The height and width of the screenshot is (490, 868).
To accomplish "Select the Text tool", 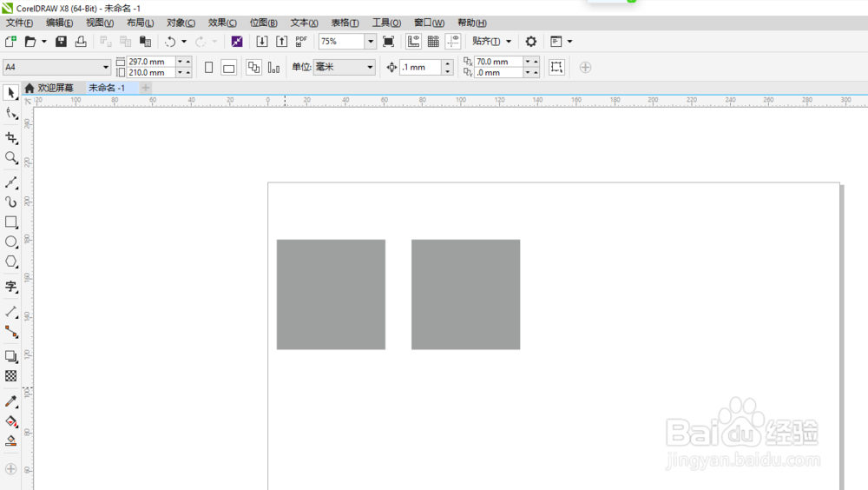I will tap(10, 287).
